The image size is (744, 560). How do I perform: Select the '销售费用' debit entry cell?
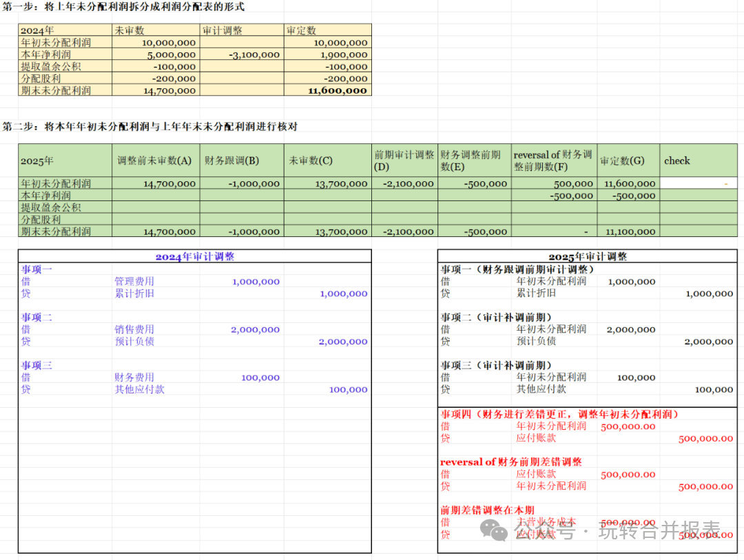tap(134, 330)
